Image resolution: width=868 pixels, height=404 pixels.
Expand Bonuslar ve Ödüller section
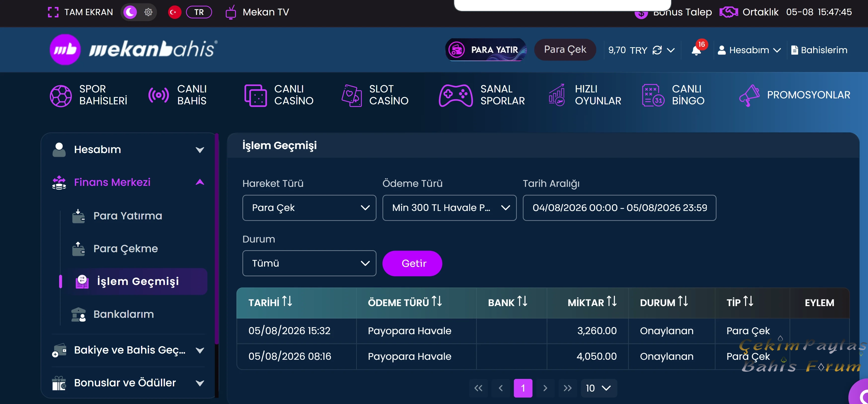point(128,383)
